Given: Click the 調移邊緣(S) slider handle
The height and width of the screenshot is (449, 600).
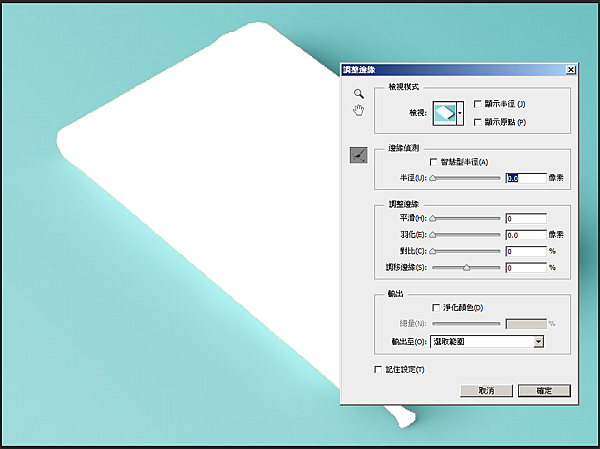Looking at the screenshot, I should pos(466,268).
